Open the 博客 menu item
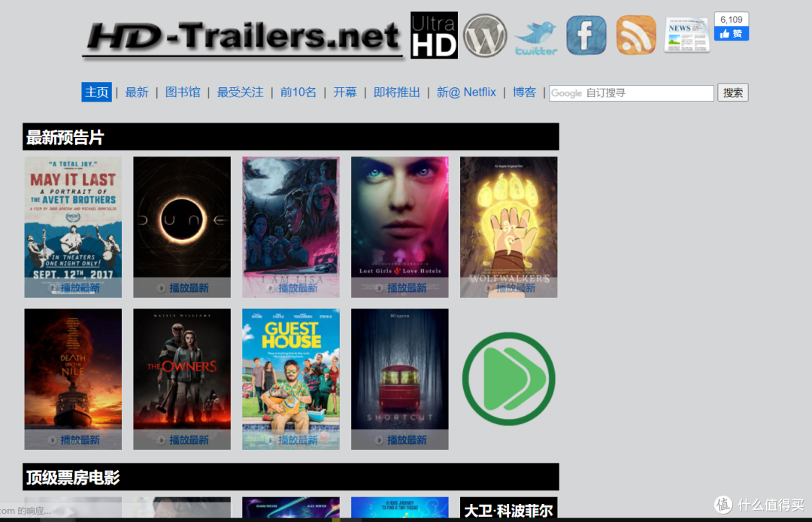The width and height of the screenshot is (812, 522). [524, 93]
